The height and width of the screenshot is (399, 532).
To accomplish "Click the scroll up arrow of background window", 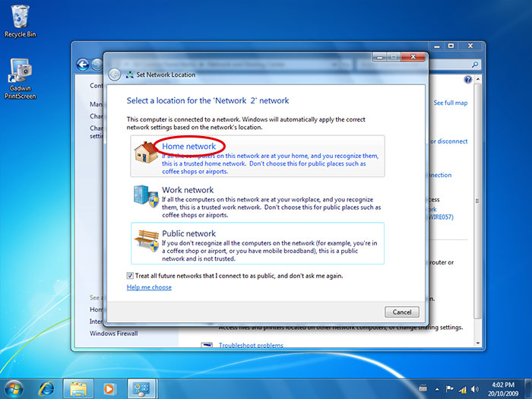I will pos(478,79).
